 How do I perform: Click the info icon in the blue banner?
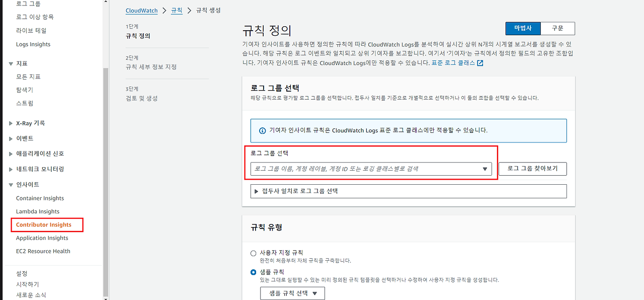click(262, 130)
